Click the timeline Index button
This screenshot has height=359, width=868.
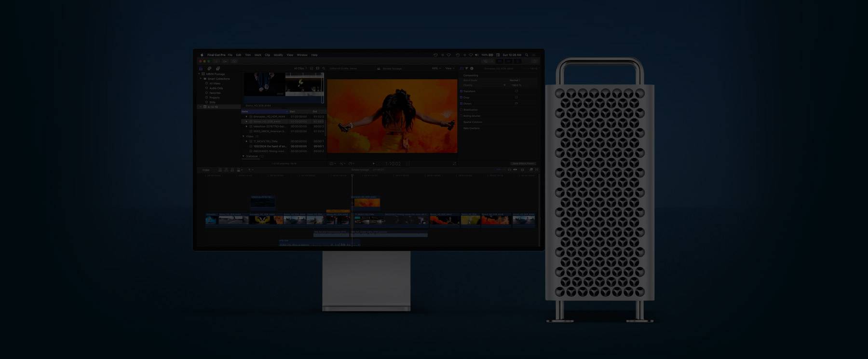206,170
